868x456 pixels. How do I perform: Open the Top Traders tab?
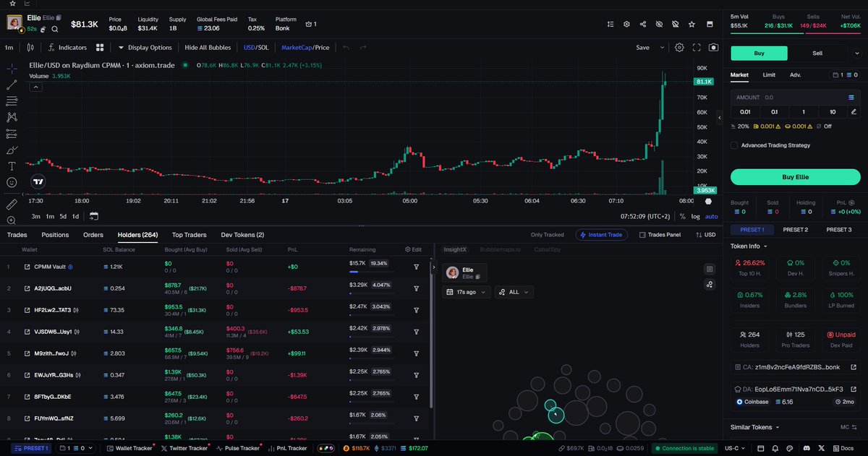(189, 235)
